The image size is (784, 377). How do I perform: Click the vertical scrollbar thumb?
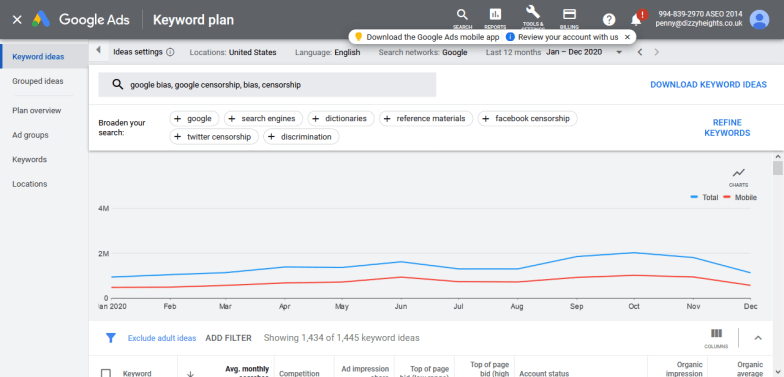click(778, 168)
